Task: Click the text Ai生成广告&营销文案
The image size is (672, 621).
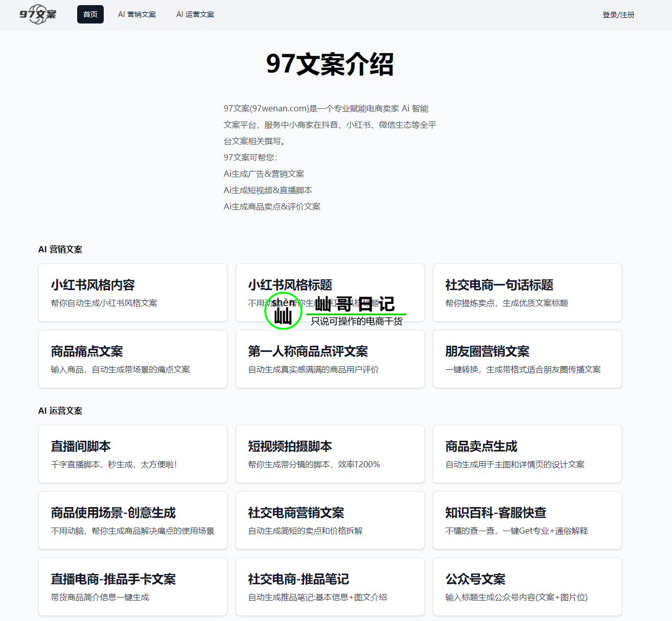Action: pos(264,174)
